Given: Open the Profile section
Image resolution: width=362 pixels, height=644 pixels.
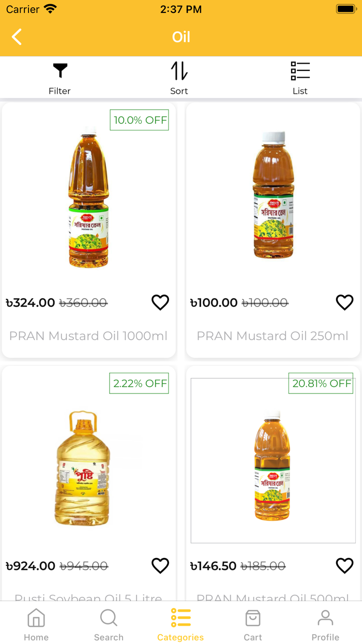Looking at the screenshot, I should [325, 624].
